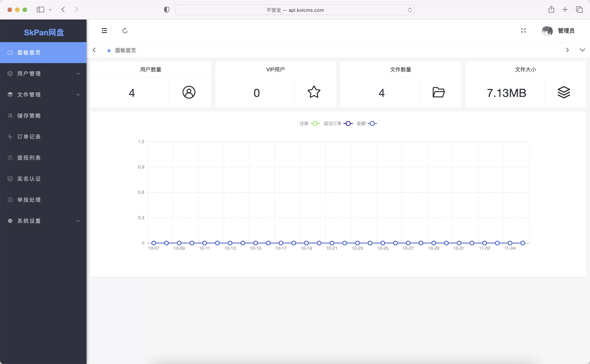Viewport: 590px width, 364px height.
Task: Click the privacy shield icon in Safari
Action: click(166, 10)
